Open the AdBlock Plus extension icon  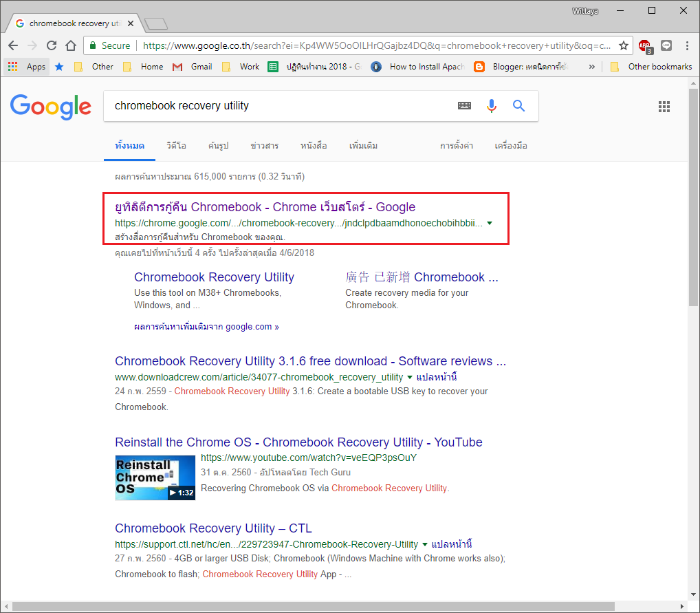[645, 45]
